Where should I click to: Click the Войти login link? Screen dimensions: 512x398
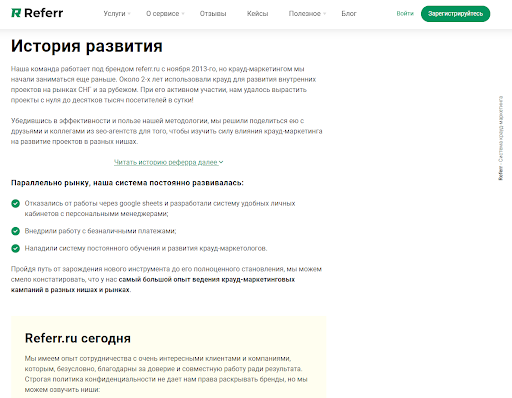[405, 14]
